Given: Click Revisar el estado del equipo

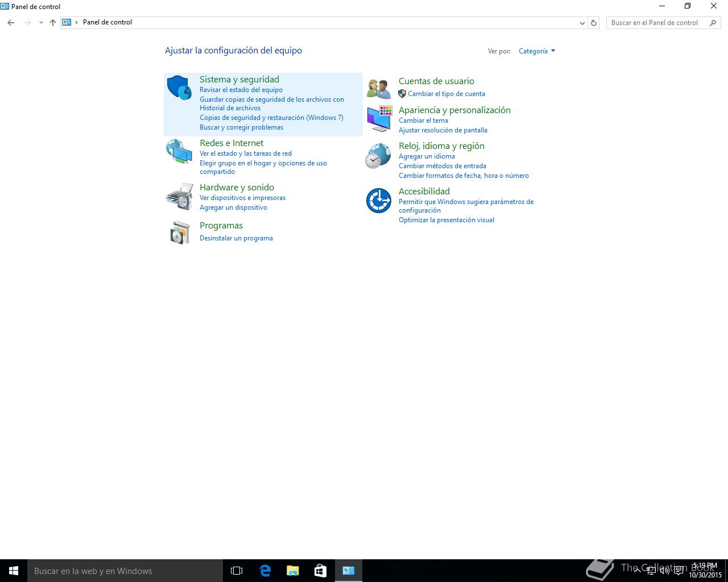Looking at the screenshot, I should 241,90.
